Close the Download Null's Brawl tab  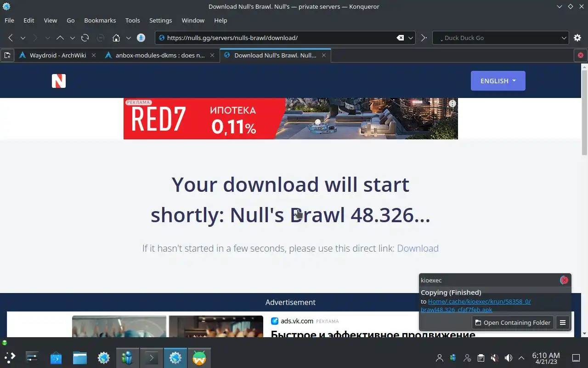(324, 55)
